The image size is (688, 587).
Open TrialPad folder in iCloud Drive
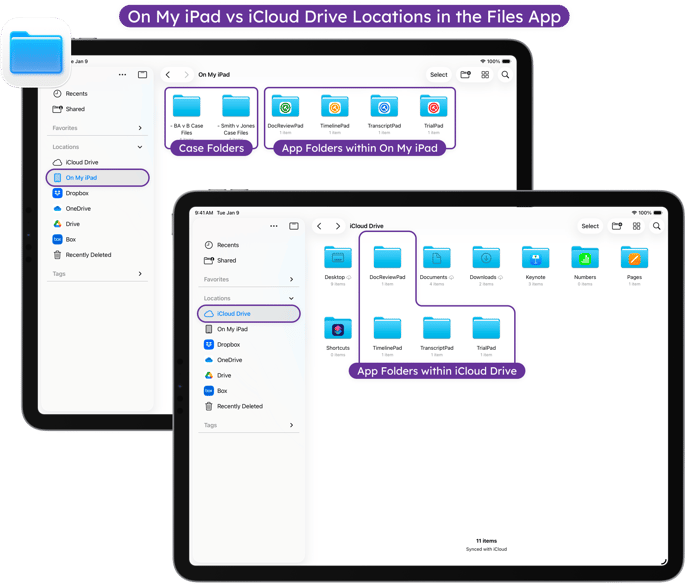486,336
